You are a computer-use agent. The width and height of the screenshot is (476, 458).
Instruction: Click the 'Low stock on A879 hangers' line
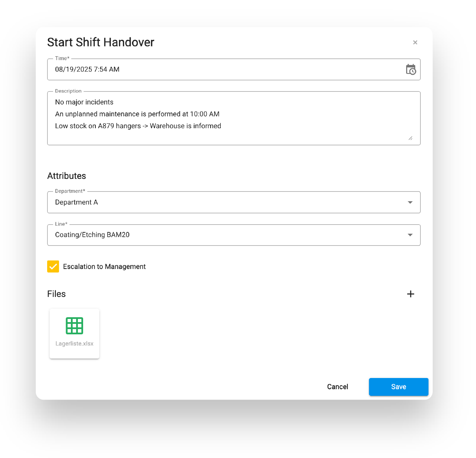click(138, 126)
